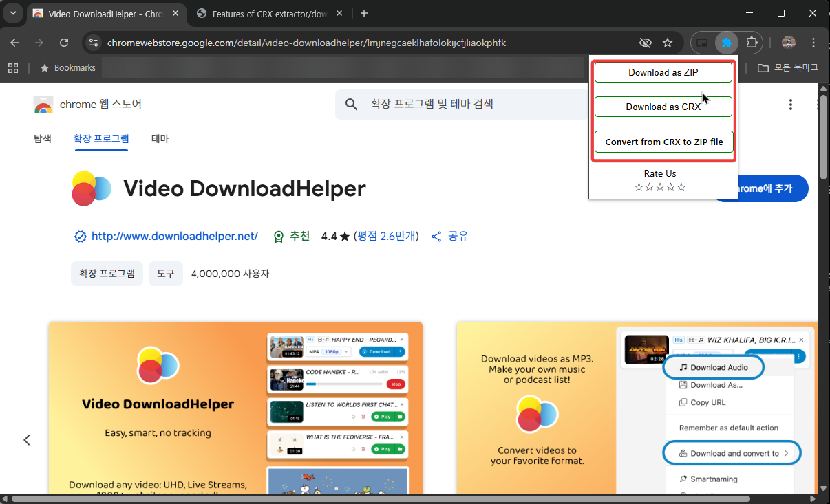Image resolution: width=830 pixels, height=504 pixels.
Task: Open the Chrome profile avatar
Action: (x=789, y=43)
